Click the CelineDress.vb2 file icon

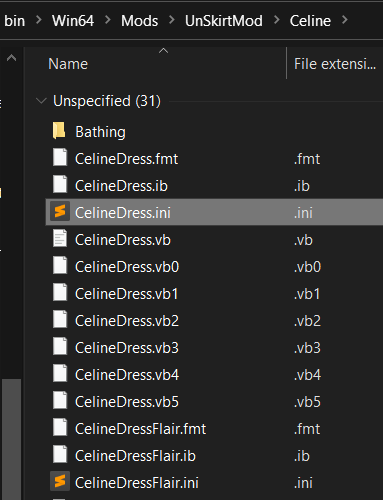[x=60, y=320]
